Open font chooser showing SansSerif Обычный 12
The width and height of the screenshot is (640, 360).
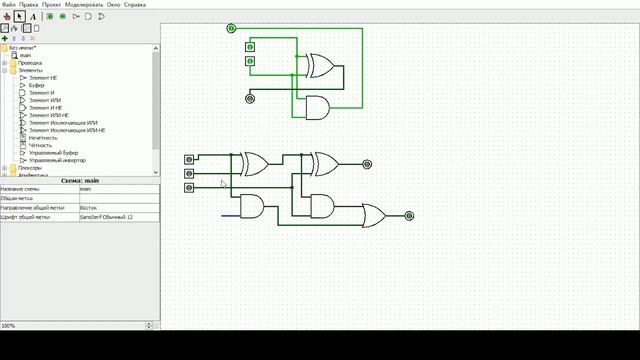[119, 217]
